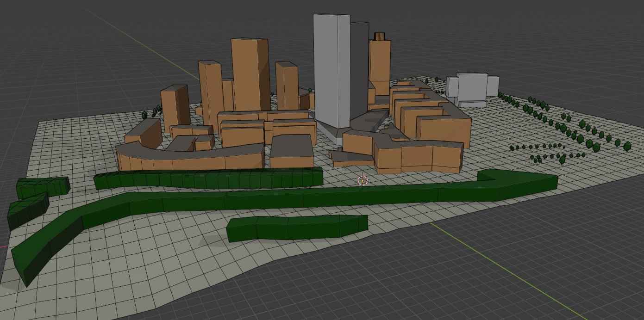Select the upper small green block at far left
Viewport: 644px width, 320px height.
pyautogui.click(x=42, y=187)
